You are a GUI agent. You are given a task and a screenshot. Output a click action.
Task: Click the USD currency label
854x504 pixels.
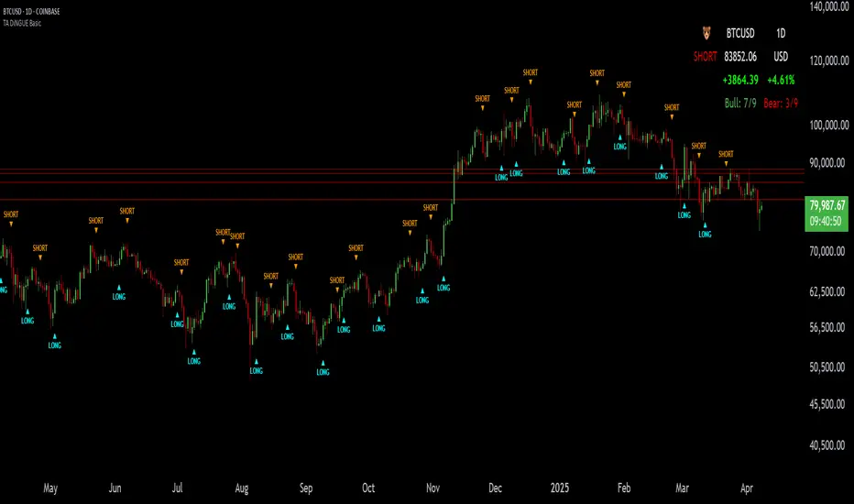click(x=781, y=57)
